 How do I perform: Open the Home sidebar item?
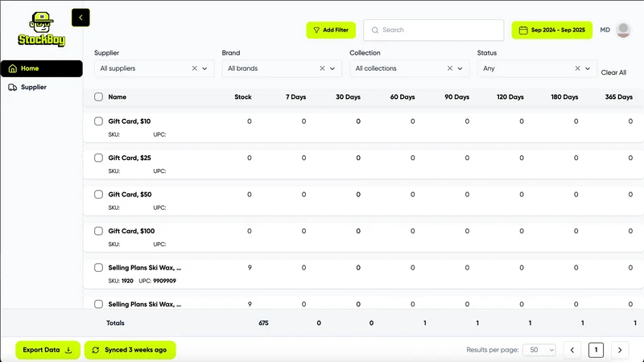click(42, 68)
